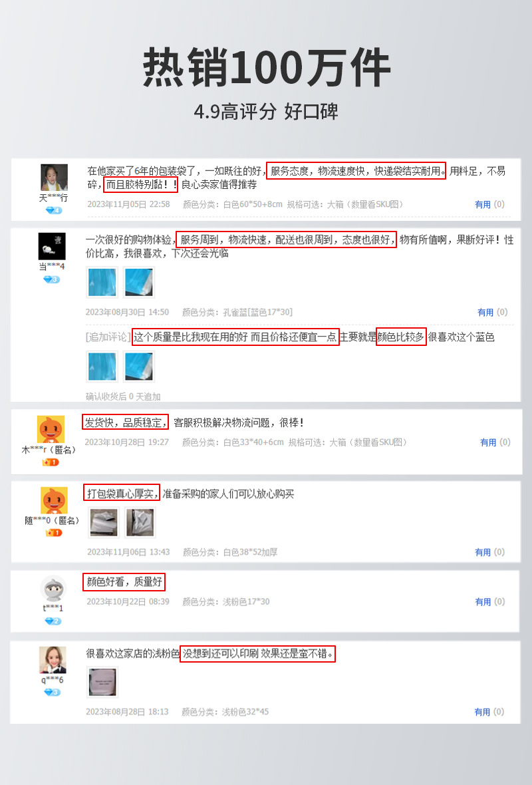
Task: Click the orange avatar of 随***0
Action: (x=54, y=500)
